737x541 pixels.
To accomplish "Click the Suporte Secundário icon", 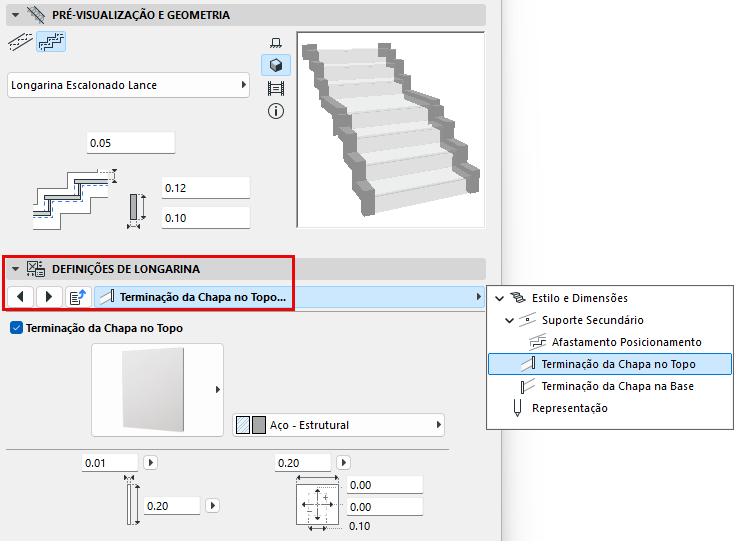I will (527, 320).
